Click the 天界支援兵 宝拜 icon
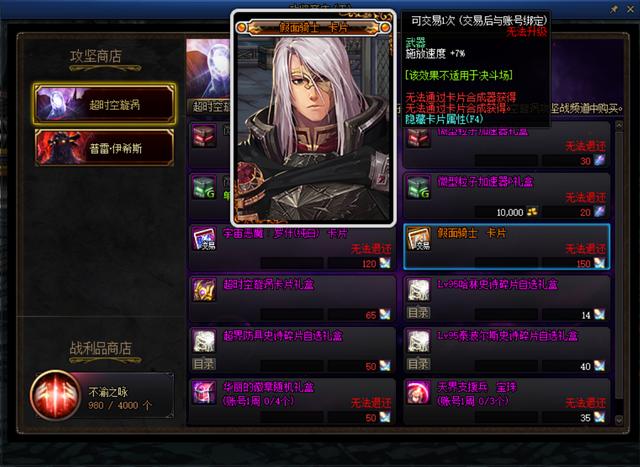Image resolution: width=640 pixels, height=467 pixels. [x=419, y=392]
